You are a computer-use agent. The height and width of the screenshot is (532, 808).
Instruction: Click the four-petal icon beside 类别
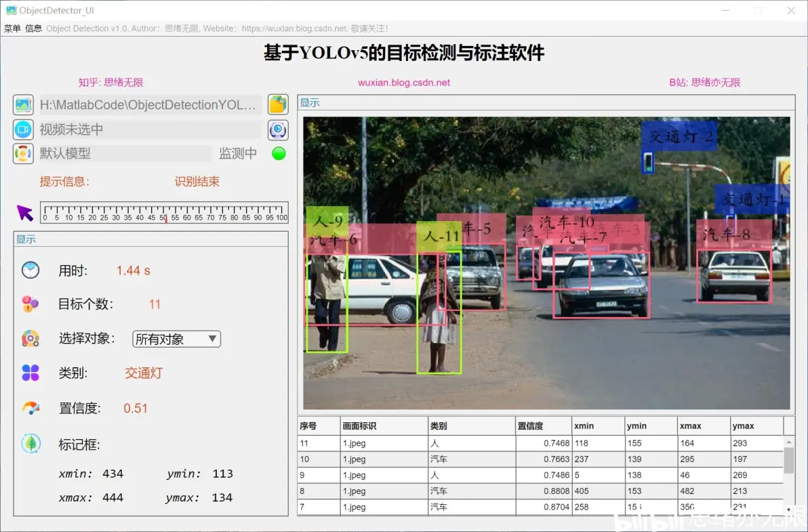pyautogui.click(x=31, y=372)
